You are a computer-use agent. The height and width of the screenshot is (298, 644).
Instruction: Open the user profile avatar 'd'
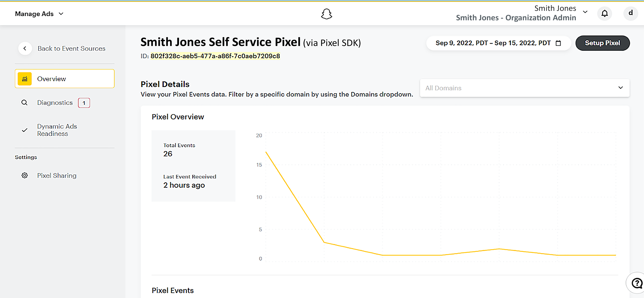[x=631, y=13]
